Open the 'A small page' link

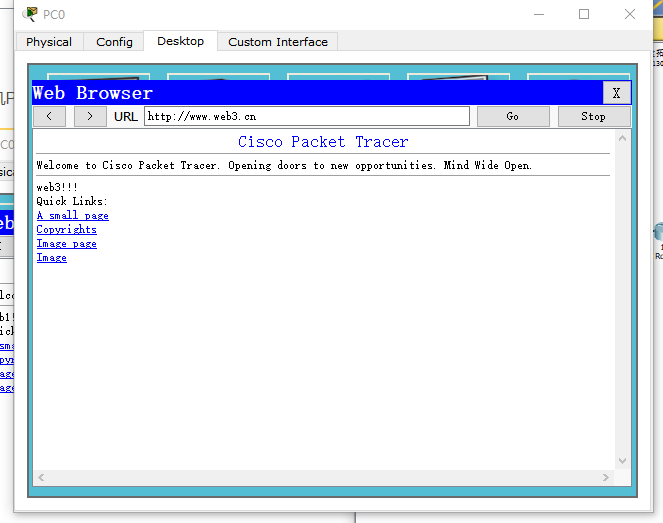pyautogui.click(x=72, y=216)
